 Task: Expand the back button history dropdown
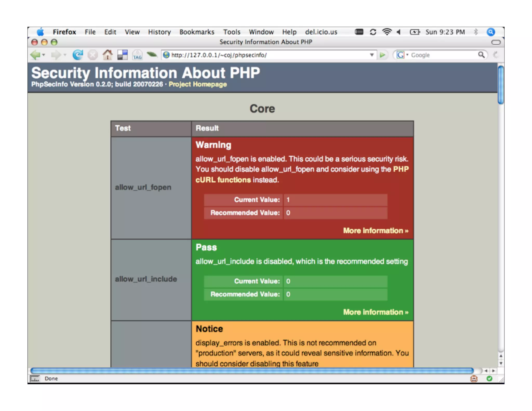pos(44,55)
